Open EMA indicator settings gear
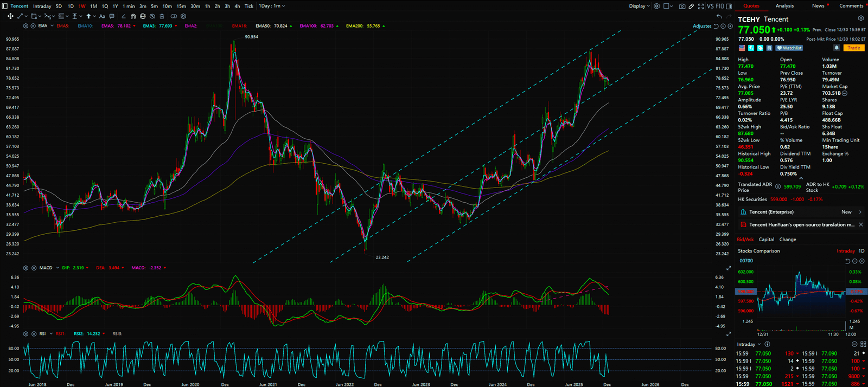868x387 pixels. coord(25,26)
